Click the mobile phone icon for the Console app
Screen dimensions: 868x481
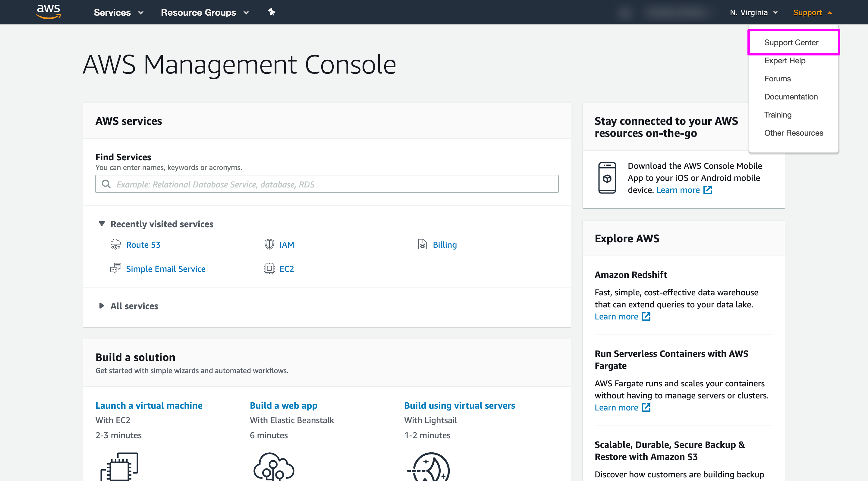608,178
